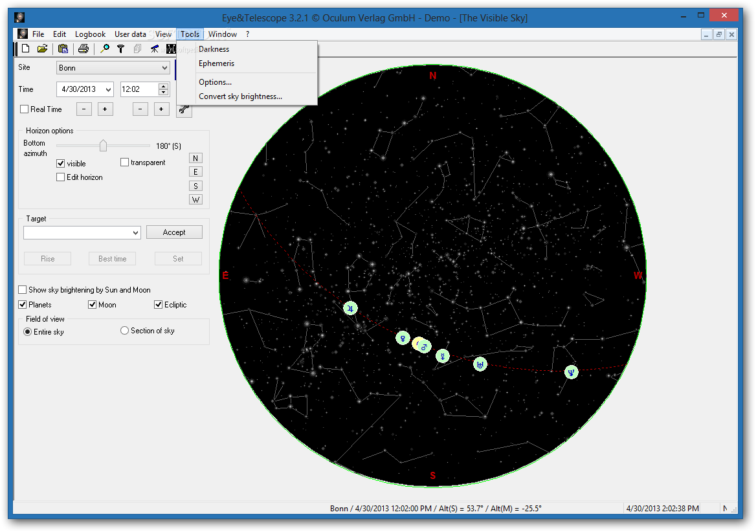The height and width of the screenshot is (532, 756).
Task: Open the date picker dropdown 4/30/2013
Action: pyautogui.click(x=109, y=89)
